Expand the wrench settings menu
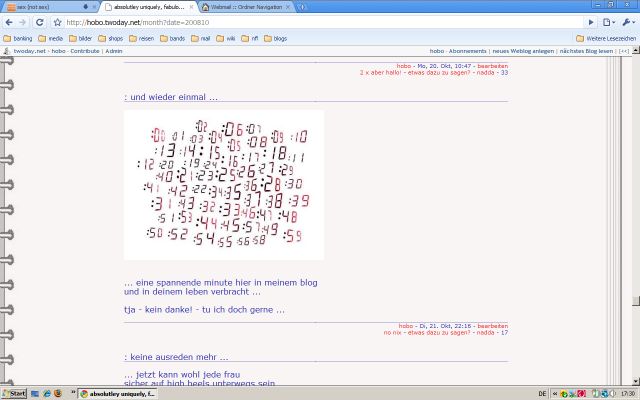This screenshot has width=640, height=400. point(628,22)
